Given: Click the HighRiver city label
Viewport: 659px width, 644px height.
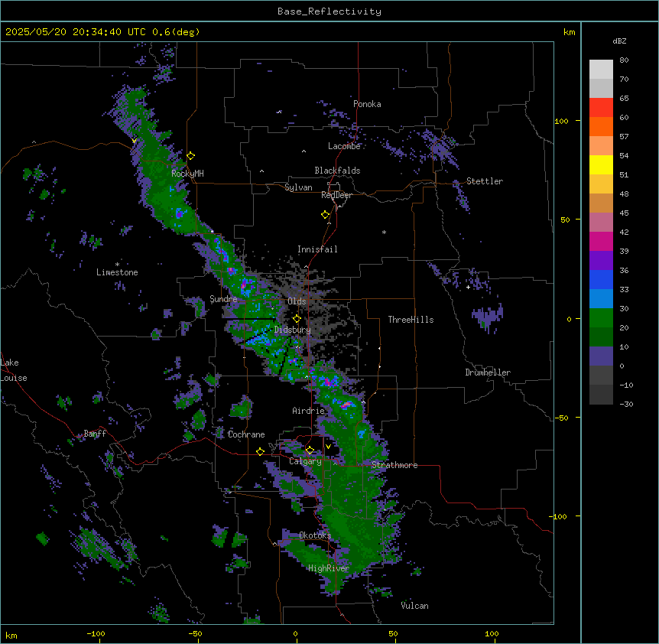Looking at the screenshot, I should [x=329, y=568].
